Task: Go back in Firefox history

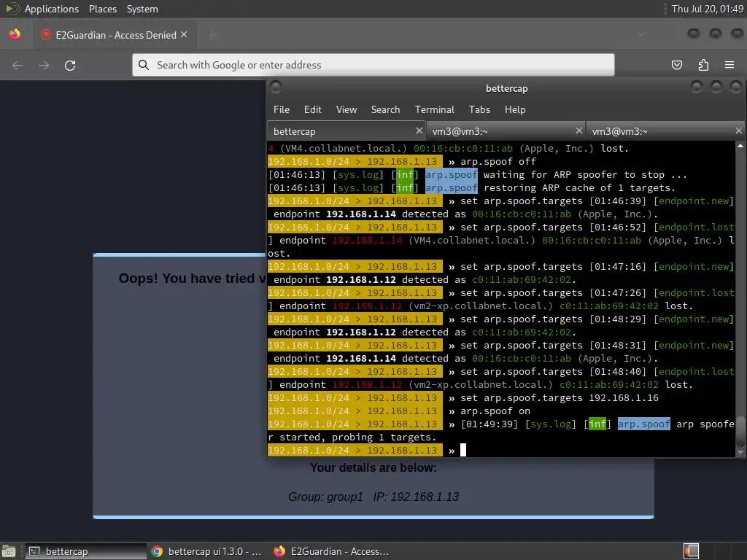Action: click(x=18, y=65)
